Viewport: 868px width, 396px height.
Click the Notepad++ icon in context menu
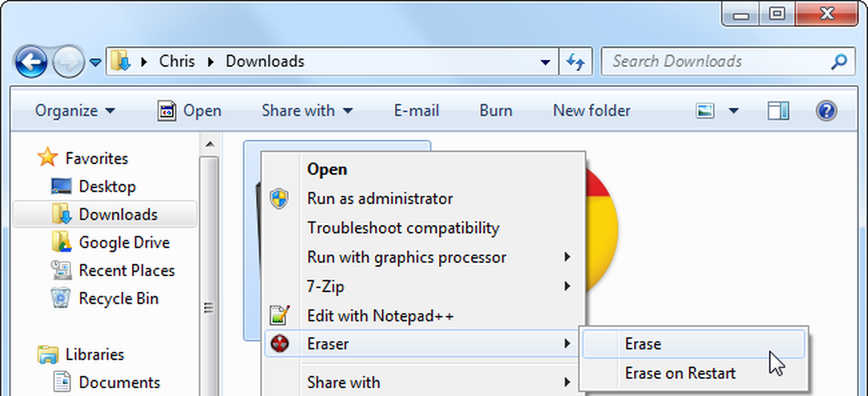[279, 315]
